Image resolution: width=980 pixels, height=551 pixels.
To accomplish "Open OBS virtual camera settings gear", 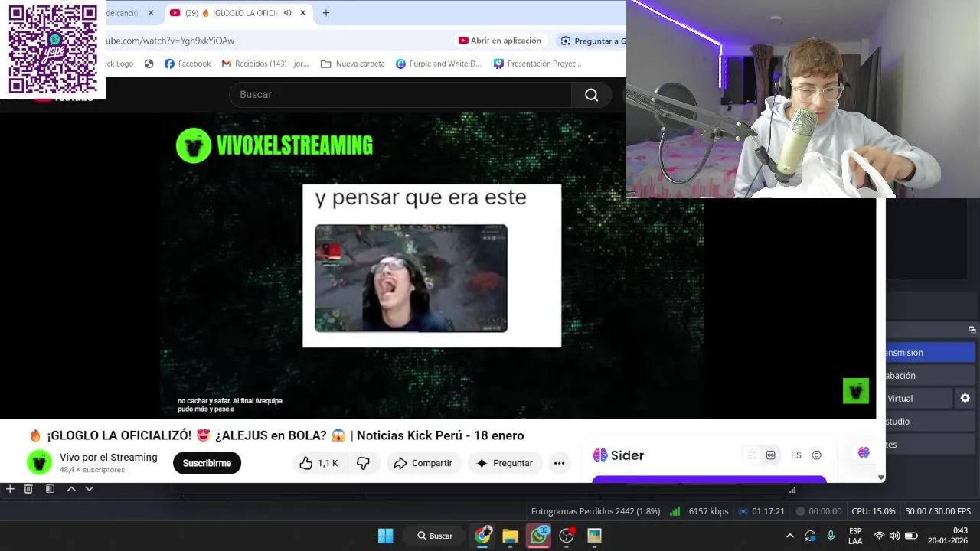I will (x=965, y=399).
